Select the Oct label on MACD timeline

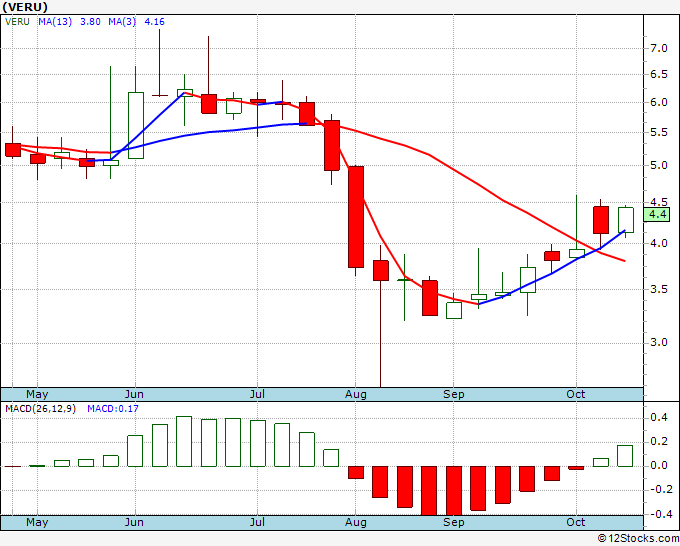click(576, 522)
